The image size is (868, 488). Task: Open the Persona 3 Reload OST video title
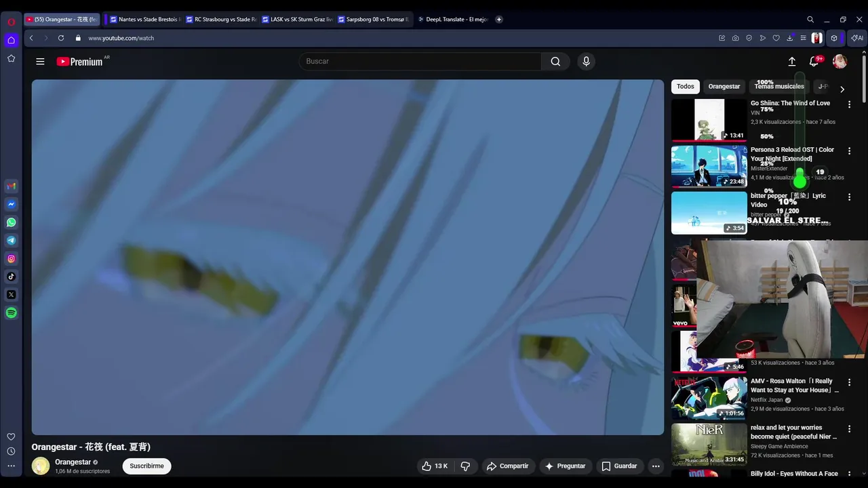tap(792, 154)
